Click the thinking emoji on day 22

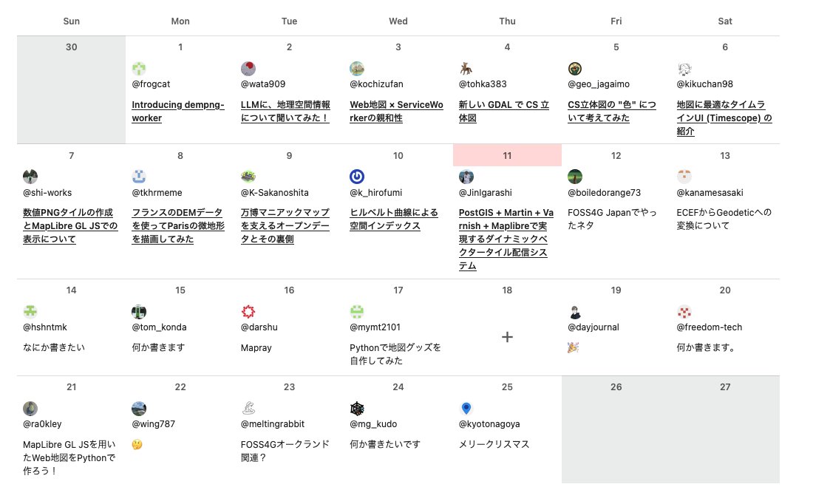[x=137, y=444]
